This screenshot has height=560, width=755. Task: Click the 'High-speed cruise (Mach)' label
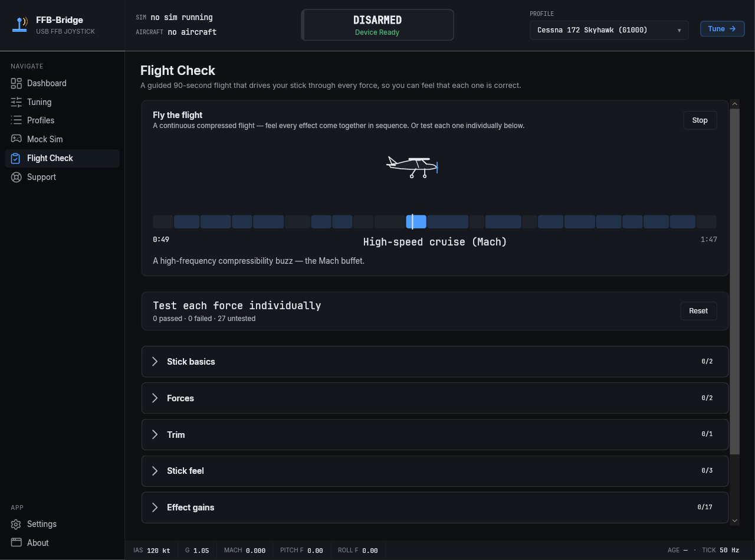click(x=435, y=242)
